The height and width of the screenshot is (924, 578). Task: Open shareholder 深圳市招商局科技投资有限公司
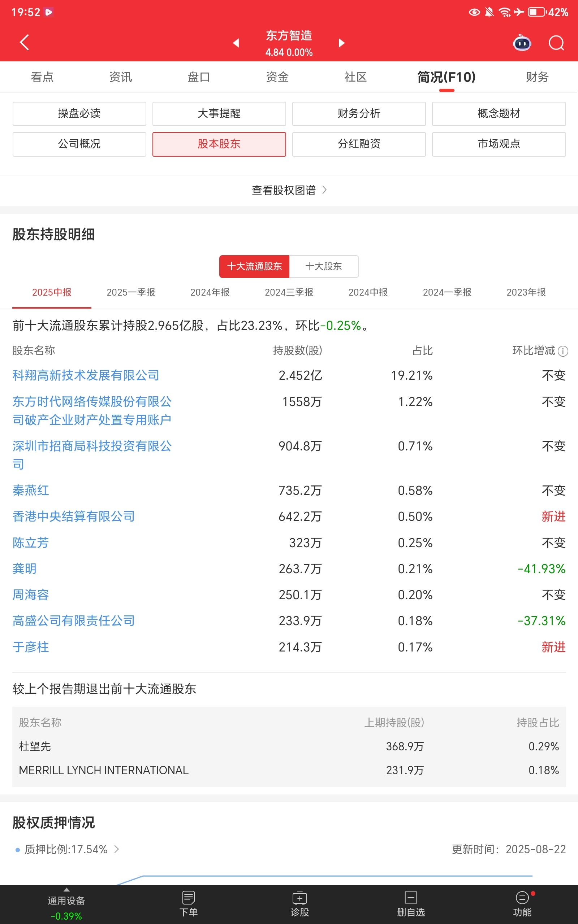pos(92,455)
